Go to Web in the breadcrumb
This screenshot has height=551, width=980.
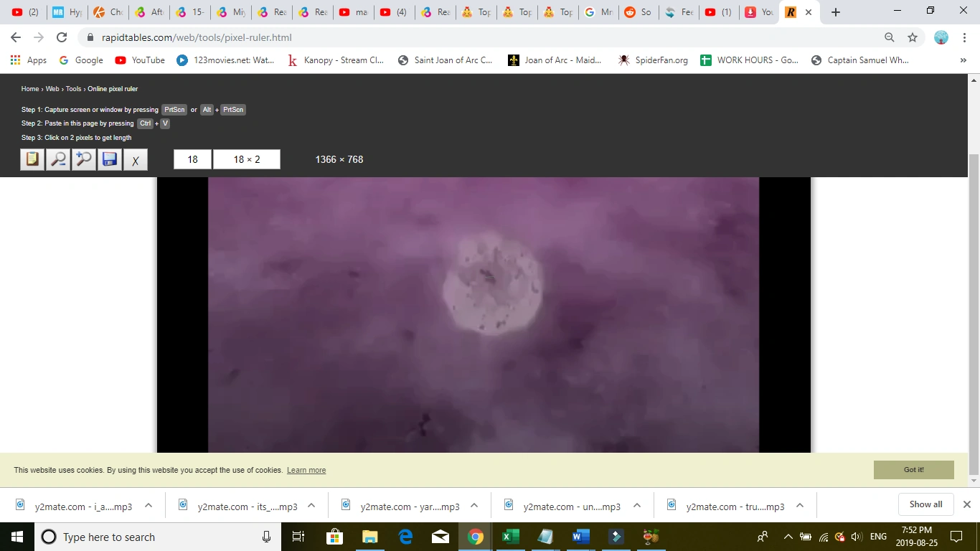(52, 89)
